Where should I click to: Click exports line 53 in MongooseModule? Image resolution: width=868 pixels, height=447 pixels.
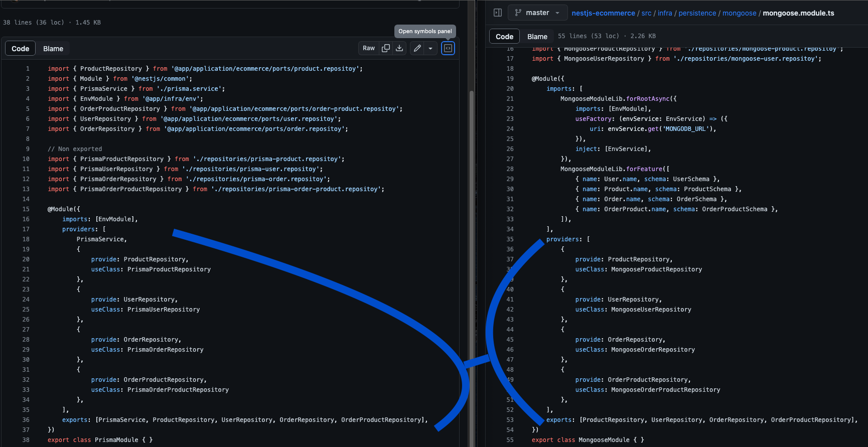click(702, 420)
